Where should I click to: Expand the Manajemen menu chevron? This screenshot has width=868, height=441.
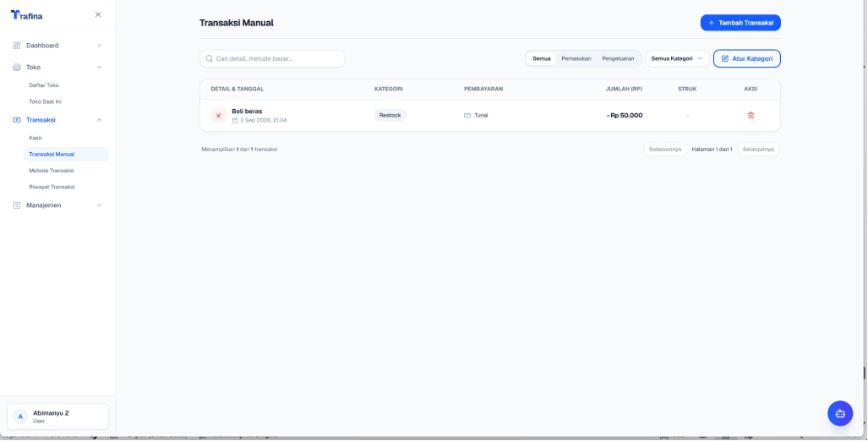tap(100, 205)
